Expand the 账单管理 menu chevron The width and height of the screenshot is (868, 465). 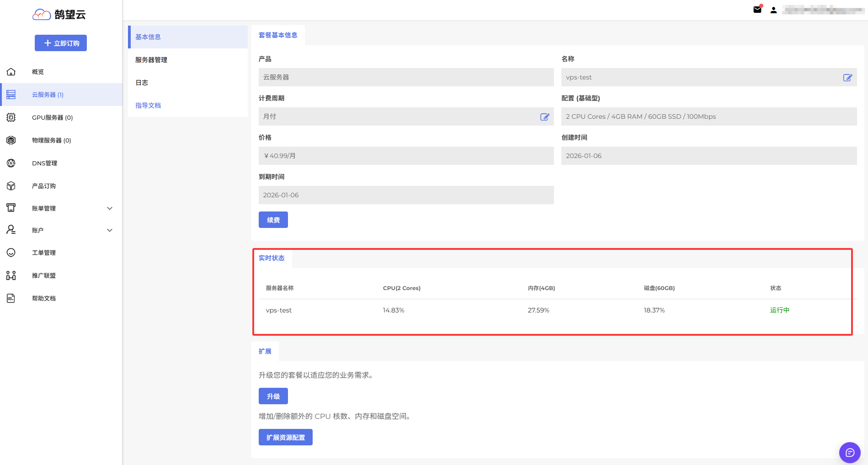[110, 208]
